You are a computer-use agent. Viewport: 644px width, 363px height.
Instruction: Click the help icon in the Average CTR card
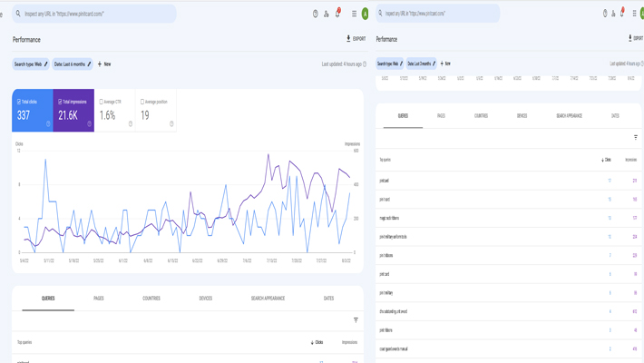click(131, 123)
